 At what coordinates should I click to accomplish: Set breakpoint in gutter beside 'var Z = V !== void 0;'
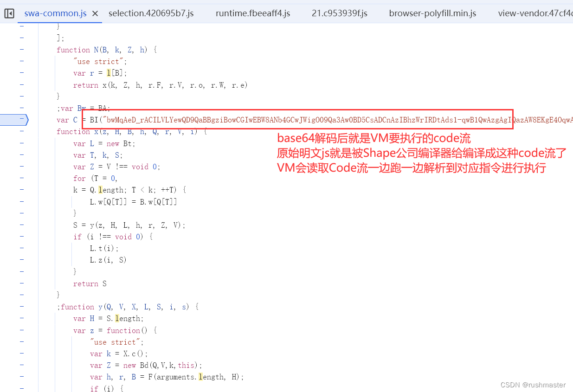[22, 167]
